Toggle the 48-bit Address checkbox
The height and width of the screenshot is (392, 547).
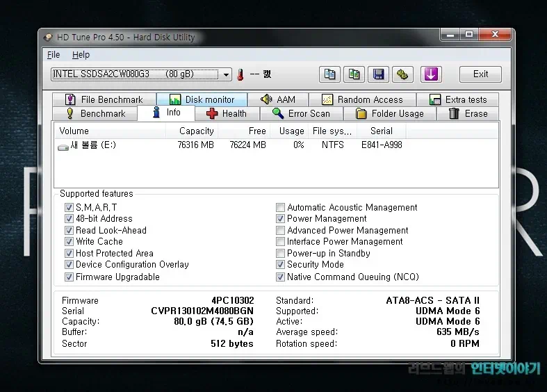(69, 219)
